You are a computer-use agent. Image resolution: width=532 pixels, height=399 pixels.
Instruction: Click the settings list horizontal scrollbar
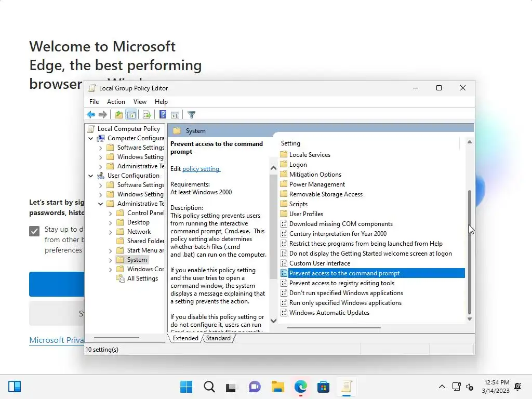pyautogui.click(x=334, y=328)
